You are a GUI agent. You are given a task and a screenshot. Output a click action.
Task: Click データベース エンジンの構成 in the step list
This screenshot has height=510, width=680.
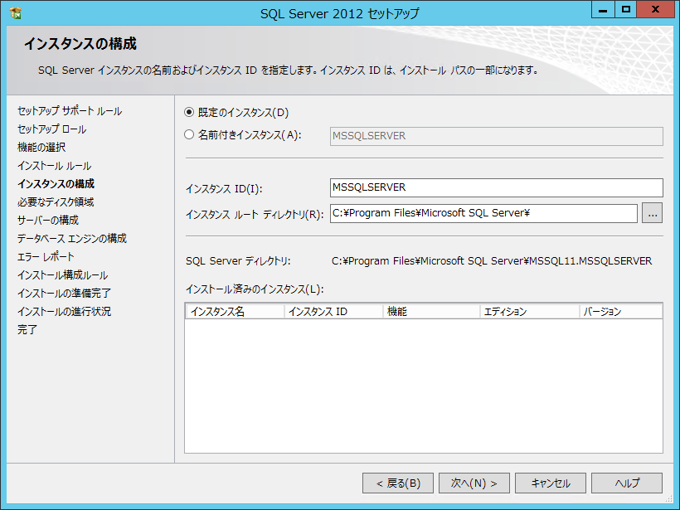point(72,239)
